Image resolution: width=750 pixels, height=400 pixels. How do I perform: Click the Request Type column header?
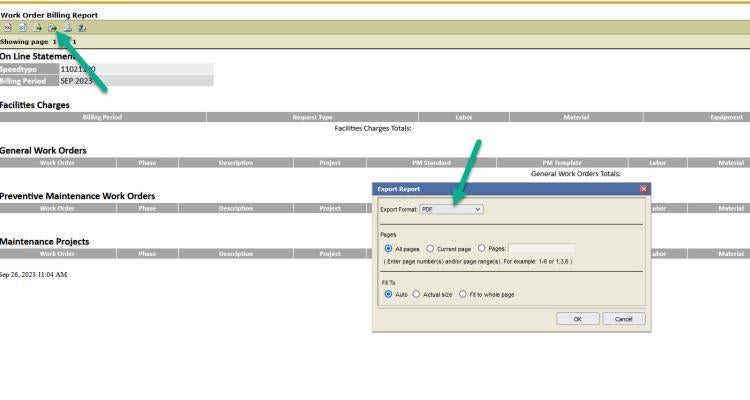312,117
